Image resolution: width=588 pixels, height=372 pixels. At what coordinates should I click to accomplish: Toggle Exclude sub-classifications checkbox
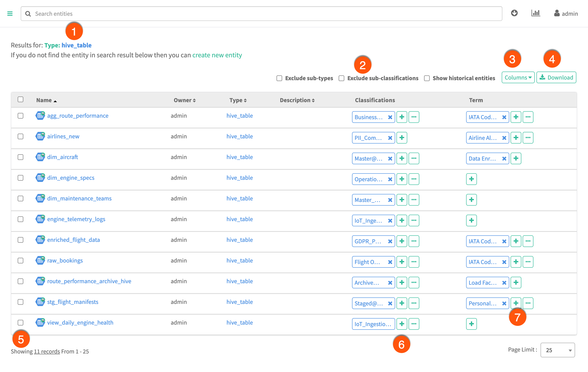[x=341, y=78]
